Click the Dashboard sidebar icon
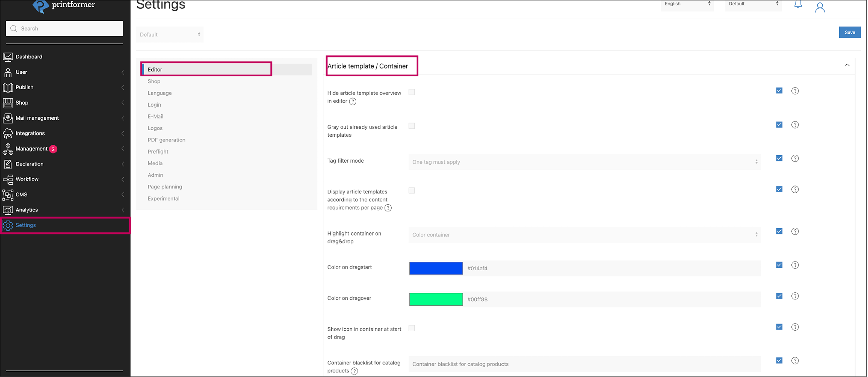 coord(8,57)
